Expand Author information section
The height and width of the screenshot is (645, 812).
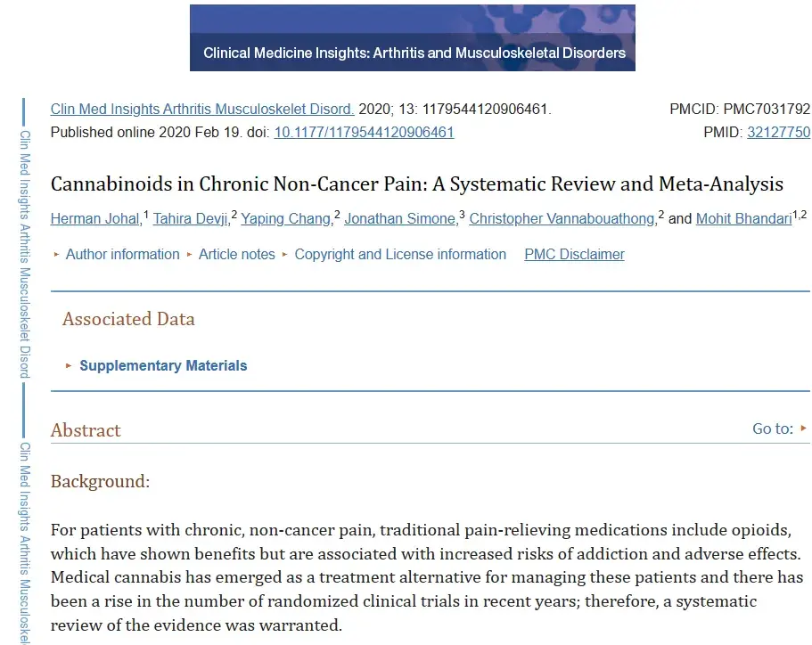tap(123, 254)
